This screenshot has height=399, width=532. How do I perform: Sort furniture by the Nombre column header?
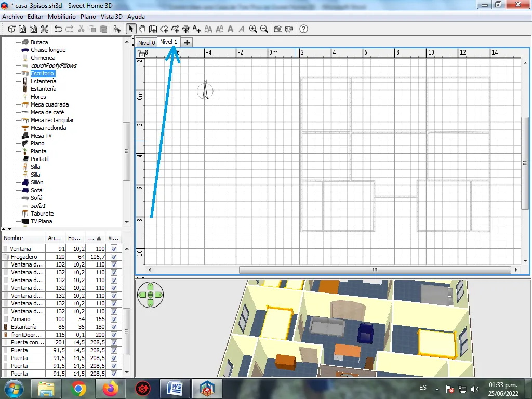[x=23, y=238]
